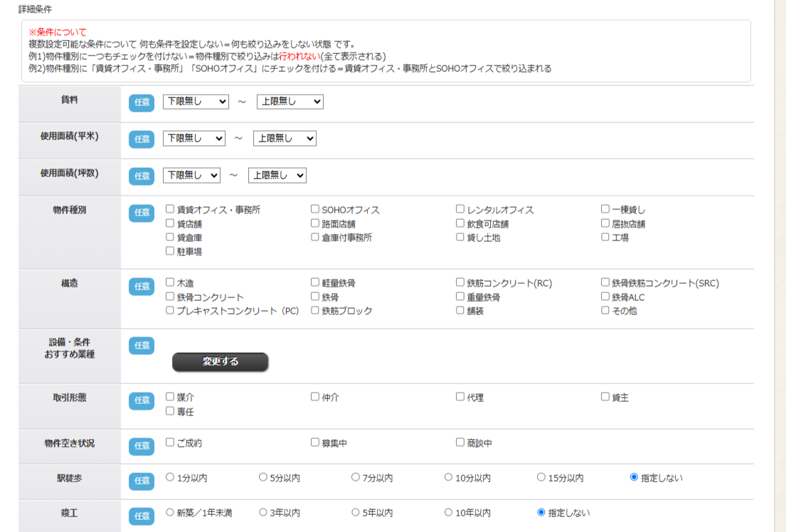Screen dimensions: 786x532
Task: Click the 任意 badge beside 使用面積(平米)
Action: point(141,139)
